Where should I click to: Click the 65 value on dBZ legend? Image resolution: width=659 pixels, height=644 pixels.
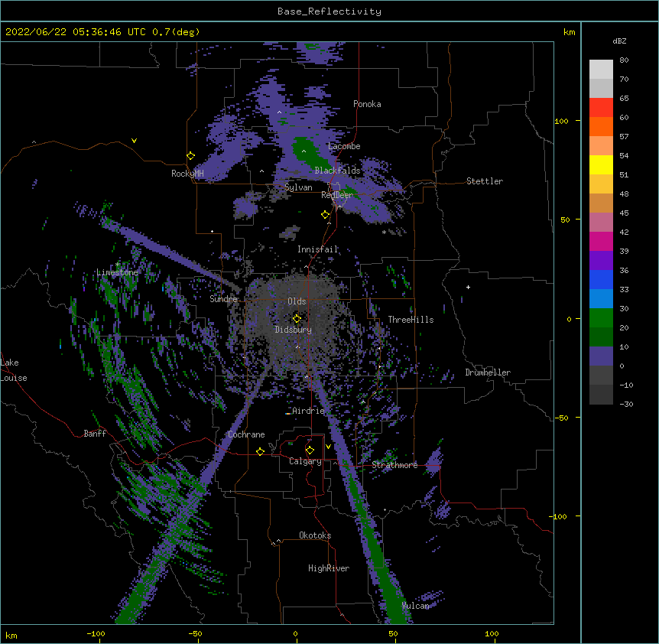point(624,99)
